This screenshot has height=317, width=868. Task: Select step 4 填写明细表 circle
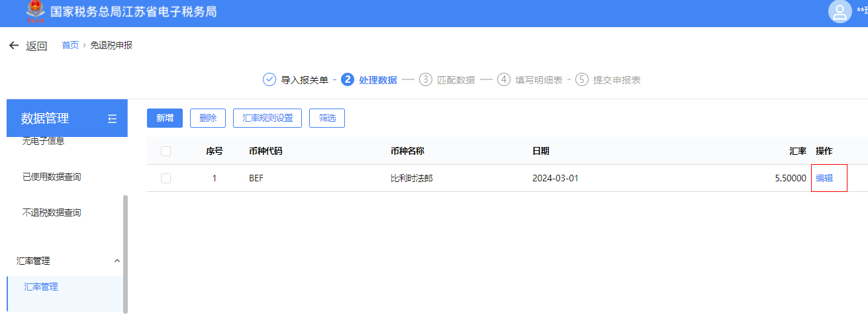(x=504, y=79)
